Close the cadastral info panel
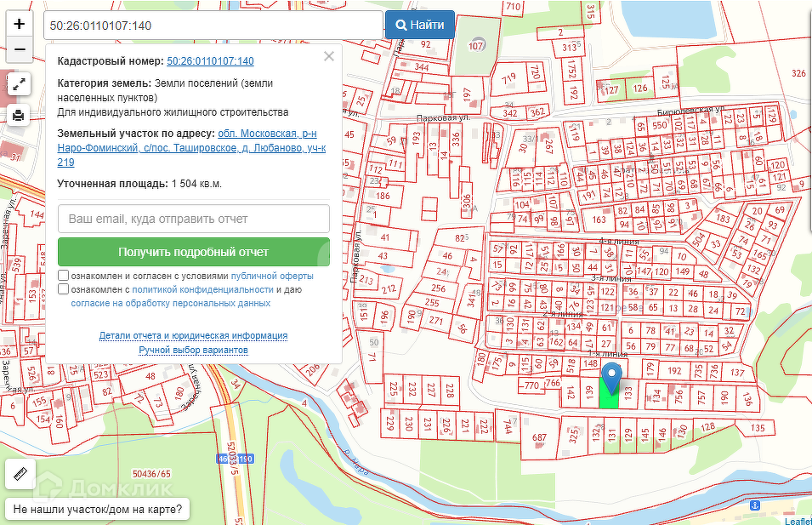 [x=329, y=57]
